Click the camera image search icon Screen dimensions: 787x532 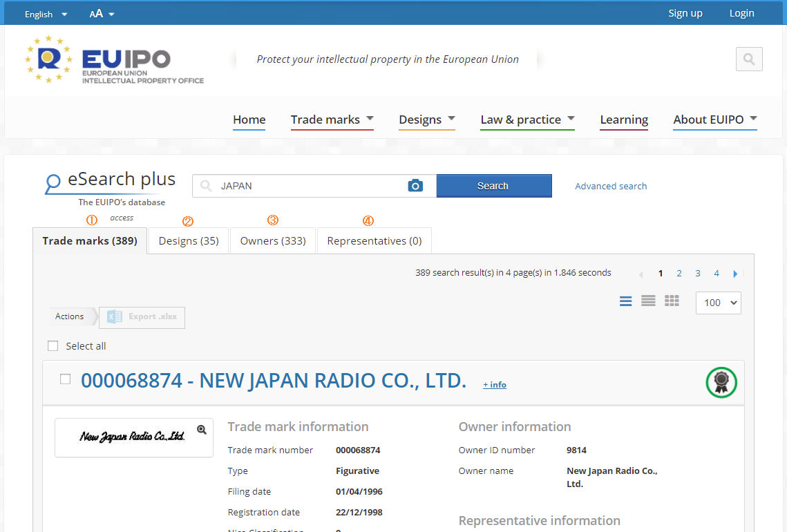(415, 186)
